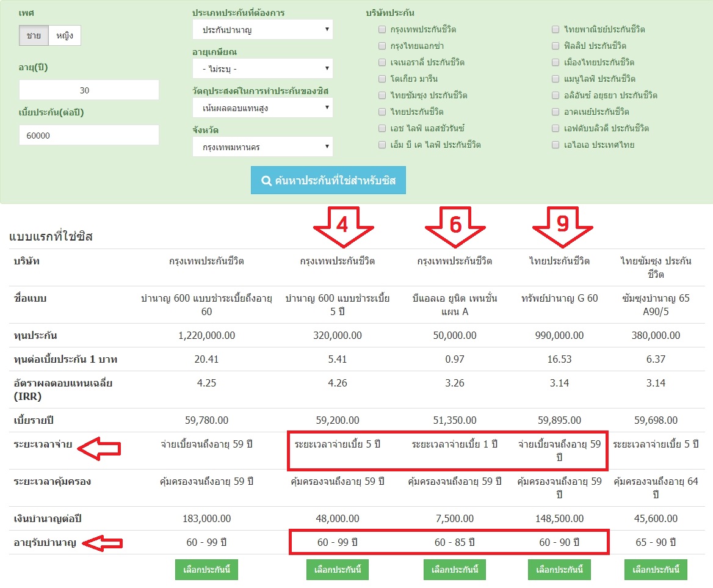Select the ชาย gender button

(34, 36)
